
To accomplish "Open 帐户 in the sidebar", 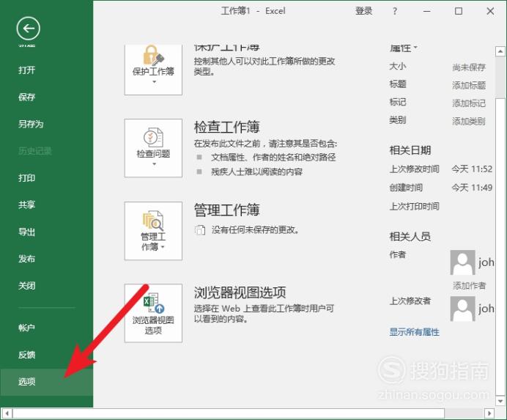I will (27, 328).
